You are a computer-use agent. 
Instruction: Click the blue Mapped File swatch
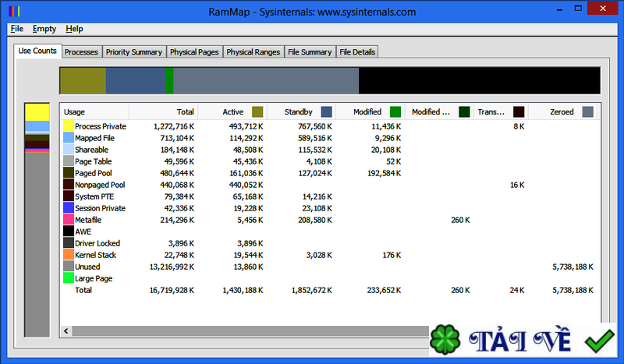coord(69,138)
